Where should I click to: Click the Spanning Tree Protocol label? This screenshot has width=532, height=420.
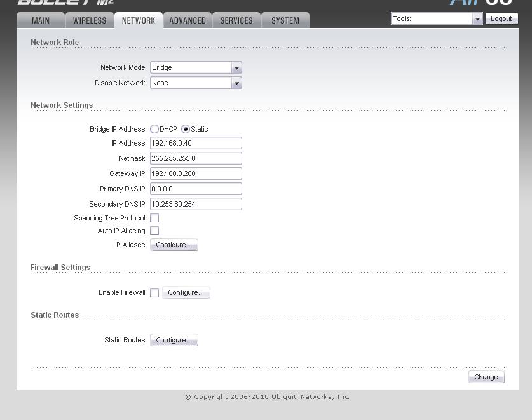click(x=110, y=218)
